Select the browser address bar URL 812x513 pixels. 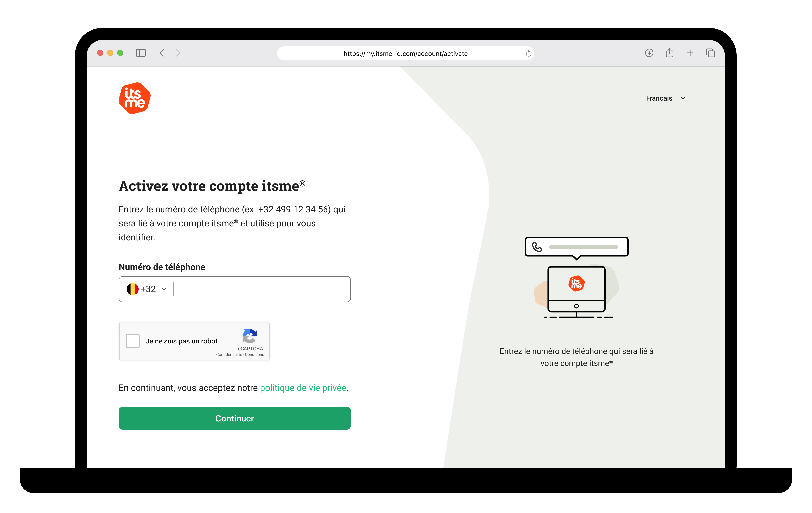[405, 53]
